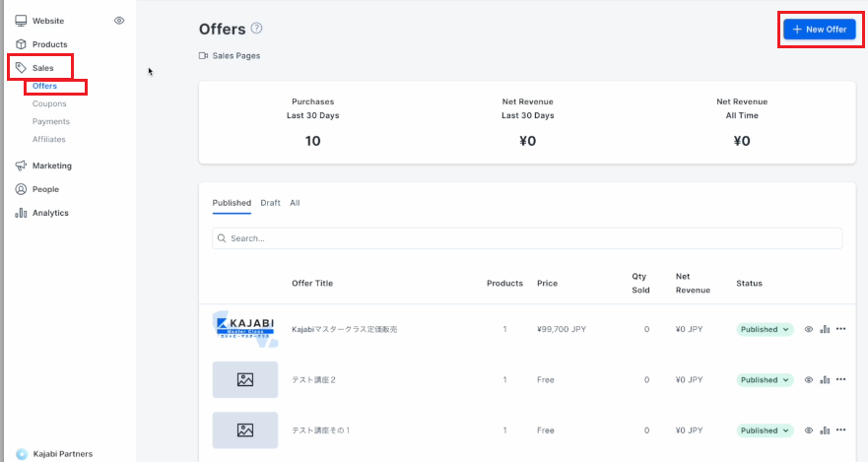Preview the テスト講座その１ offer with eye icon

tap(809, 430)
